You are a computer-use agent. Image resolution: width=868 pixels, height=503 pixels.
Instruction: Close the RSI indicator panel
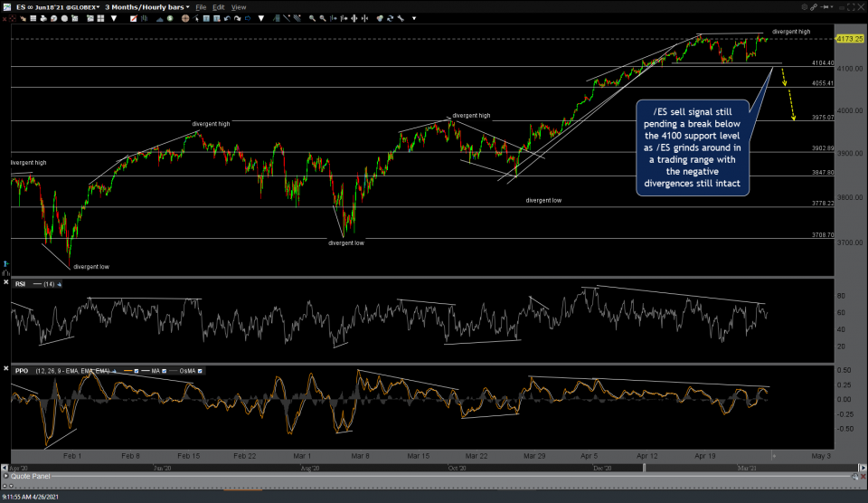pyautogui.click(x=5, y=282)
